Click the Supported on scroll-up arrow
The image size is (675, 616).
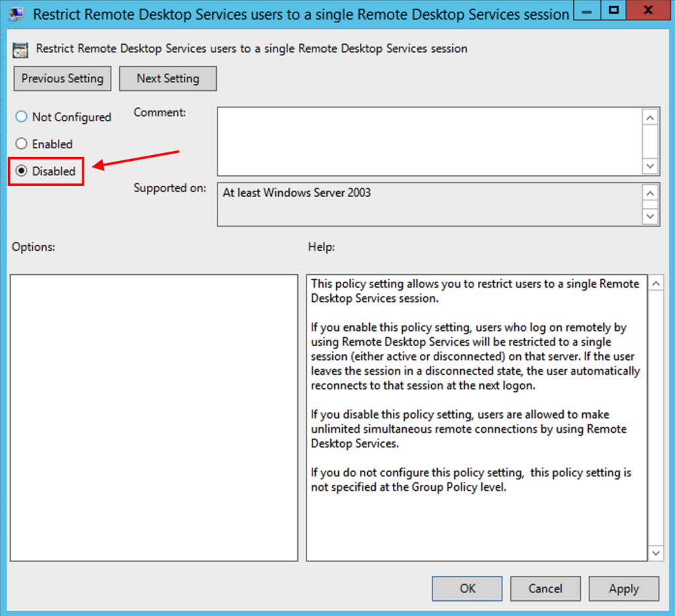pos(651,193)
